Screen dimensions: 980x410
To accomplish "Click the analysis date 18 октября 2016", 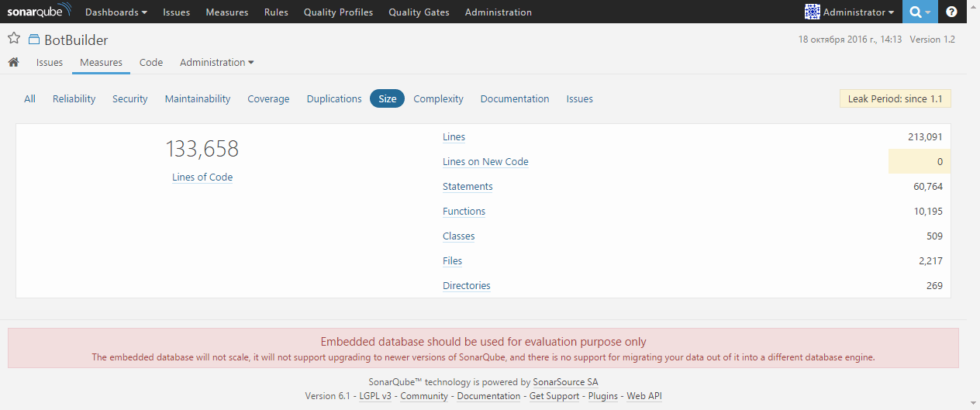I will pos(850,40).
